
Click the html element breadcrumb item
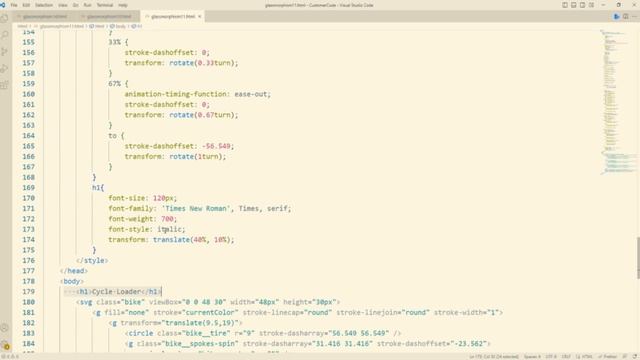97,26
